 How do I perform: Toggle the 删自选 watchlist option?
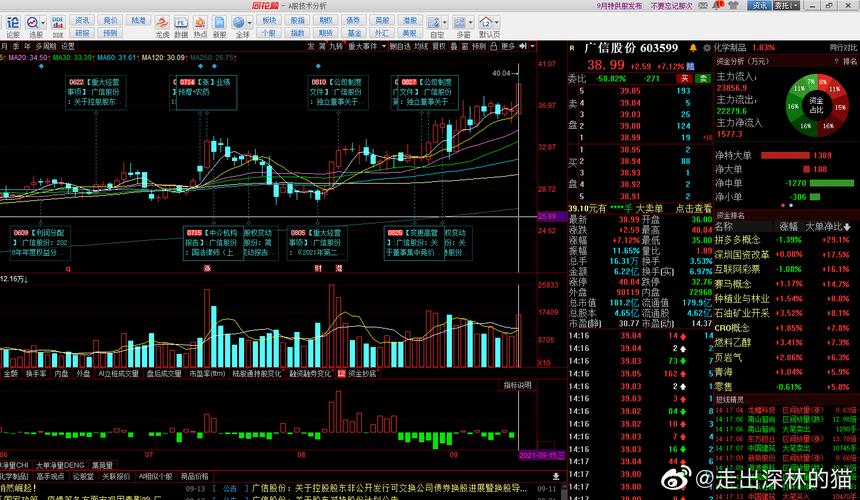(x=400, y=47)
